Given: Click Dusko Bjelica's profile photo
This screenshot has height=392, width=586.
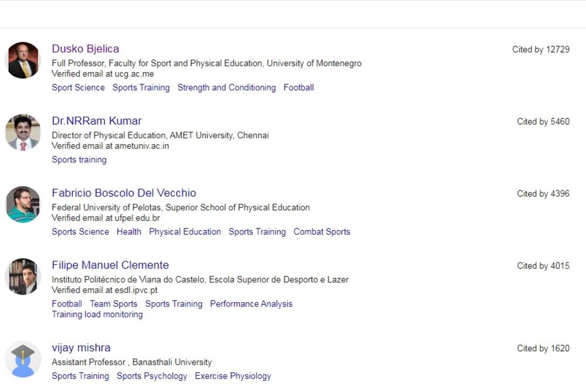Looking at the screenshot, I should 23,60.
